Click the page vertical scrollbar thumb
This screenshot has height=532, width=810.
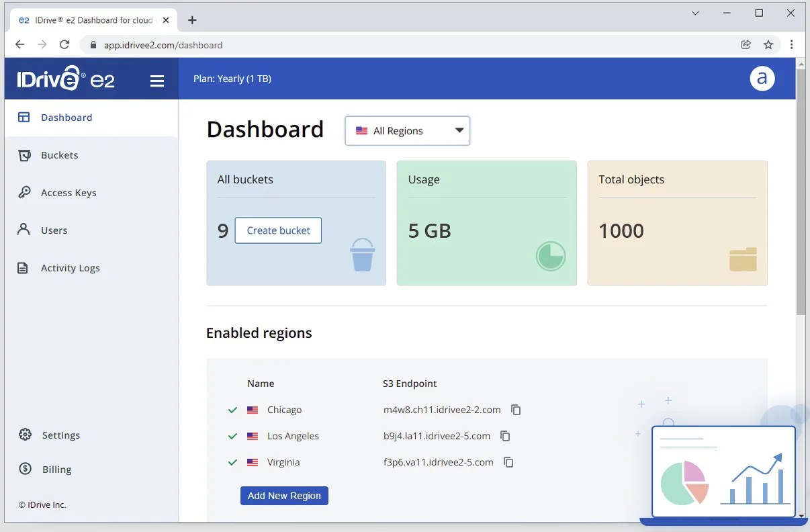tap(801, 191)
